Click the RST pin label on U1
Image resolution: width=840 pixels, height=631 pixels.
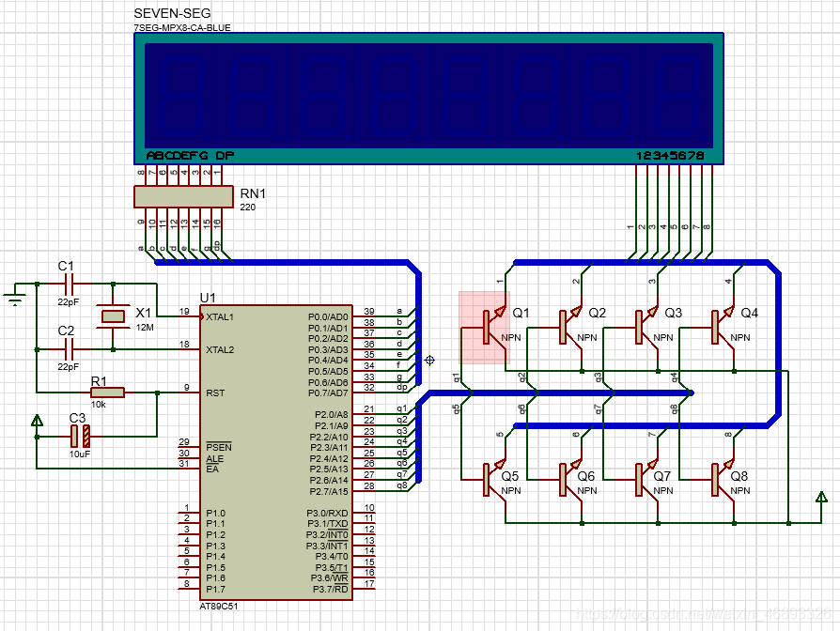click(x=214, y=392)
